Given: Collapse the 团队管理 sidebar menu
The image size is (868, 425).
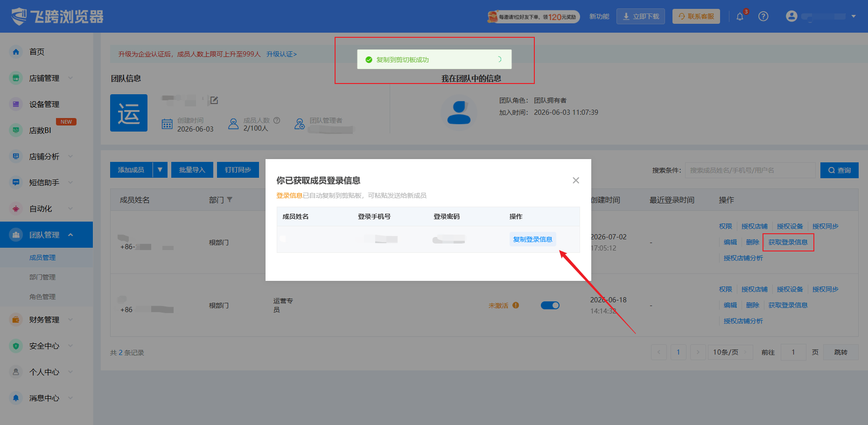Looking at the screenshot, I should tap(70, 235).
